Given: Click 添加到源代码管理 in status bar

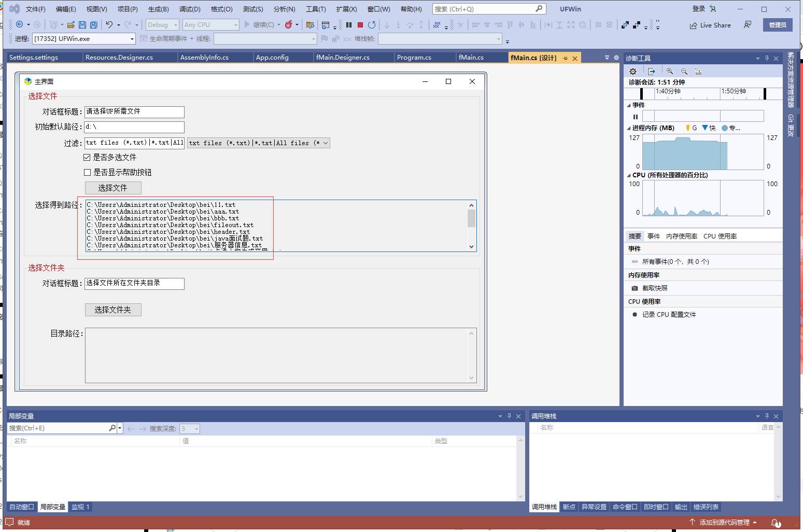Looking at the screenshot, I should click(x=724, y=523).
